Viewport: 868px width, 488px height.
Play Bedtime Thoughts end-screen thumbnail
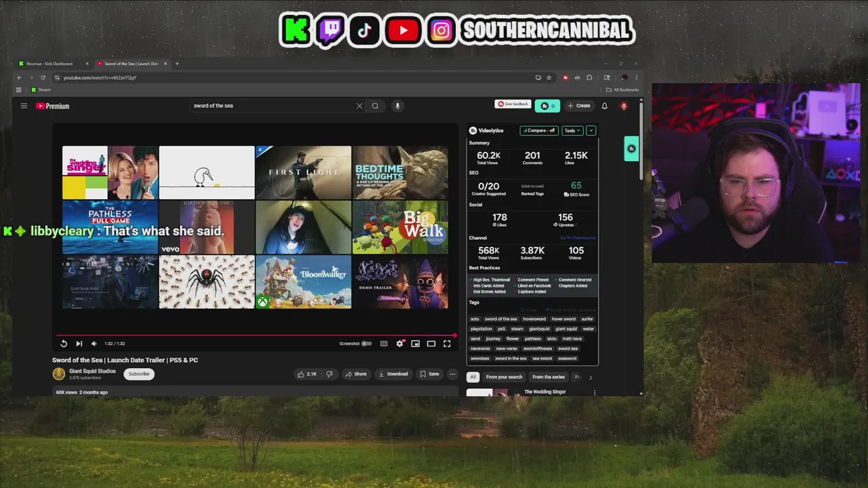point(400,173)
